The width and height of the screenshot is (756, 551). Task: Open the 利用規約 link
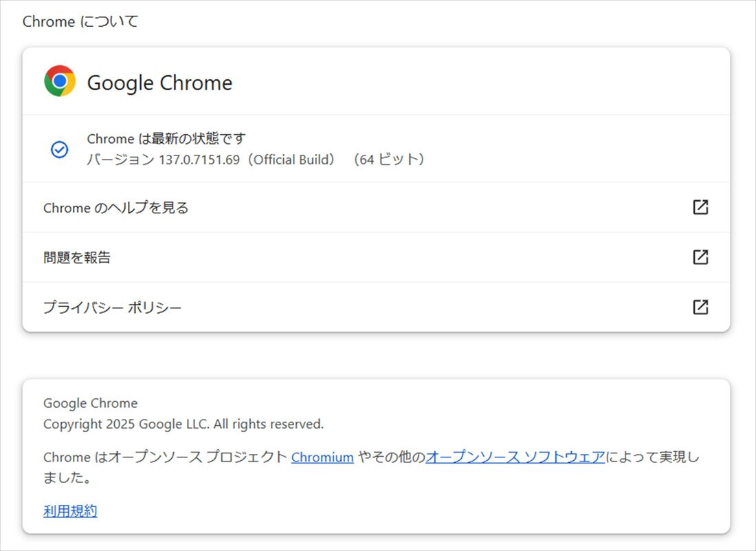(70, 511)
